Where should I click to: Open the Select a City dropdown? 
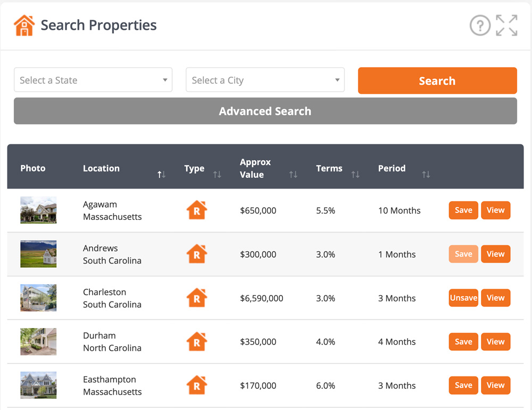click(x=265, y=80)
